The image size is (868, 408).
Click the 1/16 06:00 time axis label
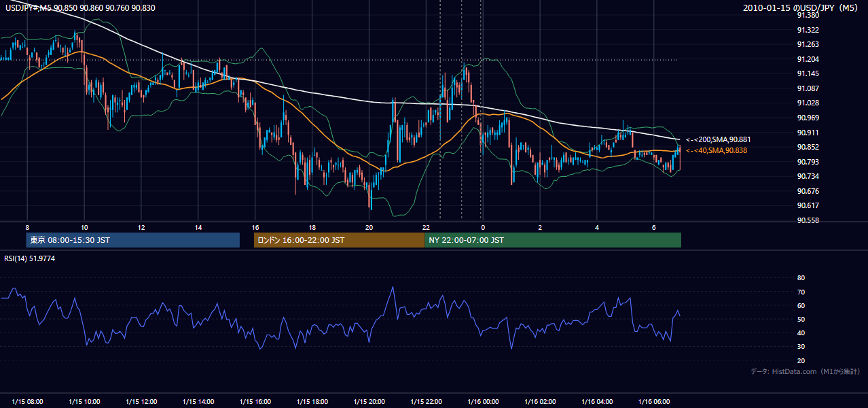point(654,401)
